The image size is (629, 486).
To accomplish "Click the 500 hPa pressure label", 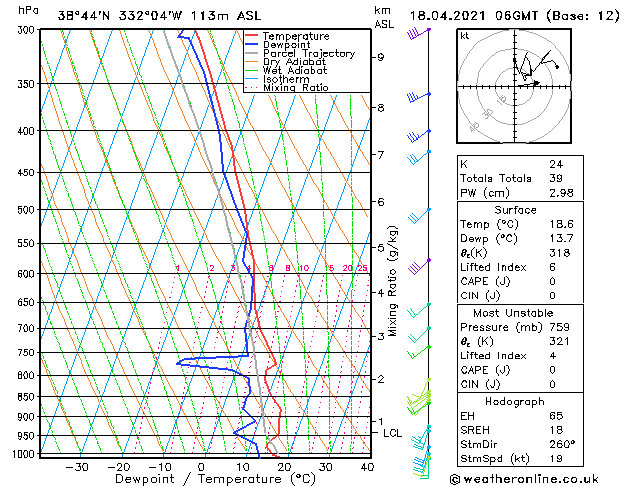I will tap(26, 210).
